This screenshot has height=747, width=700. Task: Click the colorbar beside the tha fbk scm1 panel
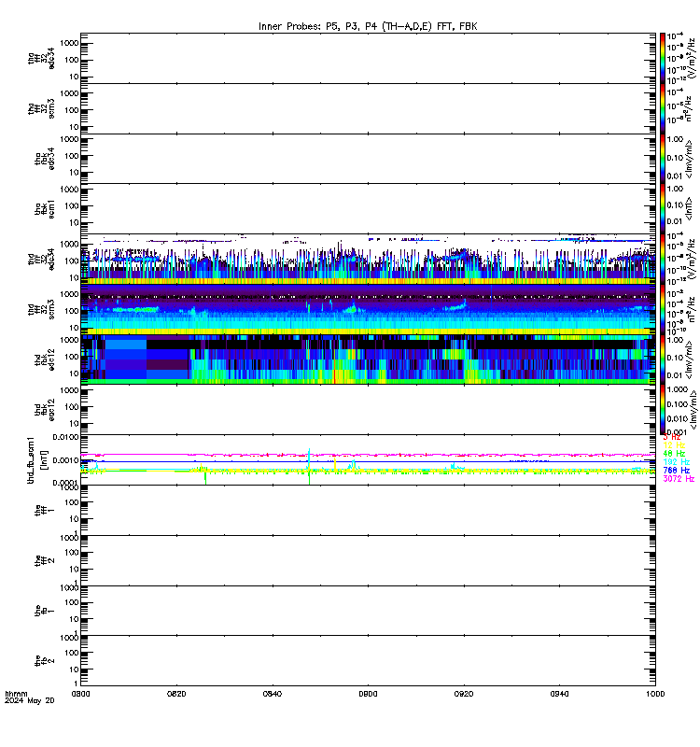coord(663,208)
